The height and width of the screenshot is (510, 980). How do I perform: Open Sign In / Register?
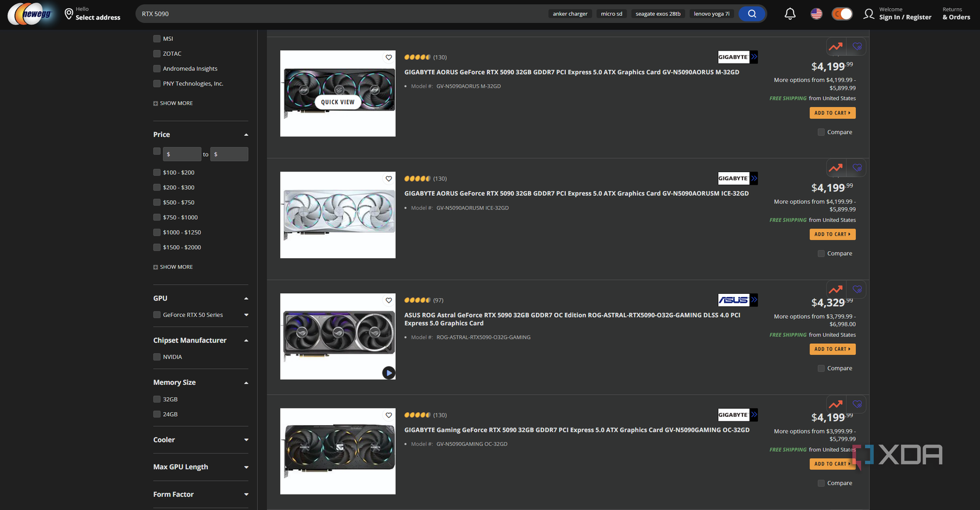click(x=905, y=17)
